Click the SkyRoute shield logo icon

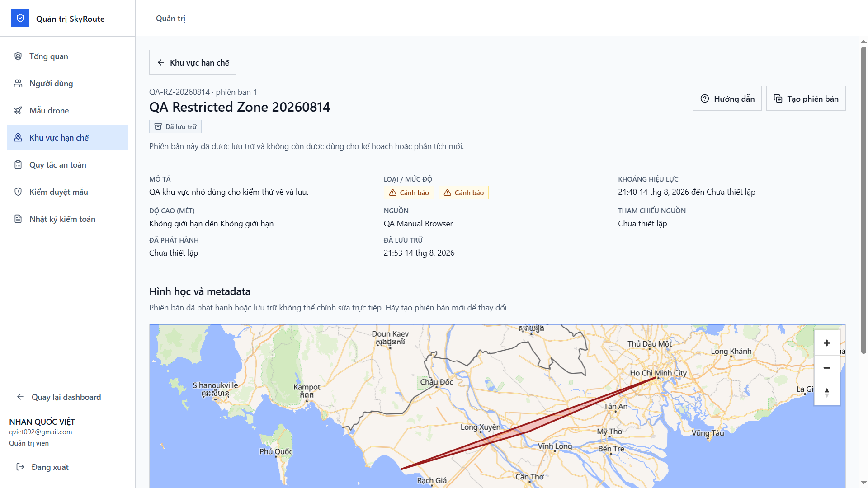[x=20, y=18]
